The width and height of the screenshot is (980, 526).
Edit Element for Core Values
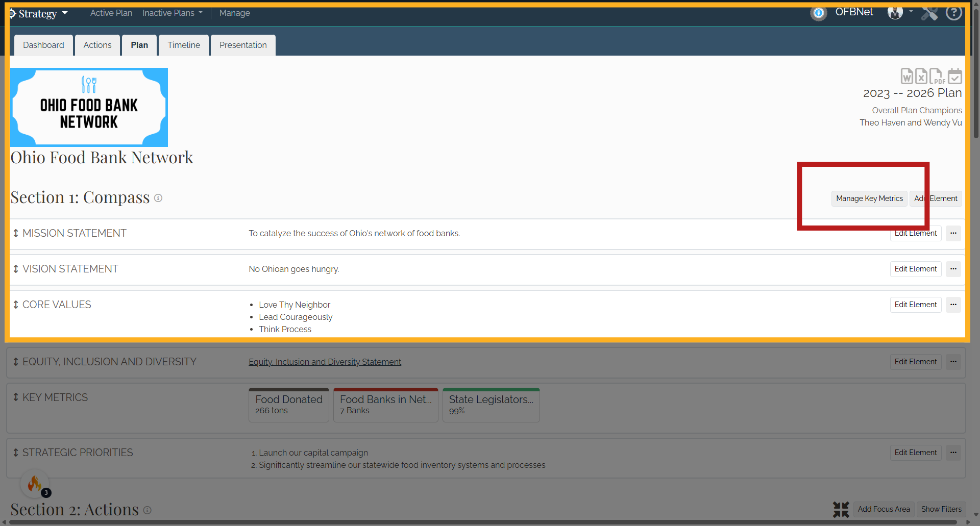(916, 305)
